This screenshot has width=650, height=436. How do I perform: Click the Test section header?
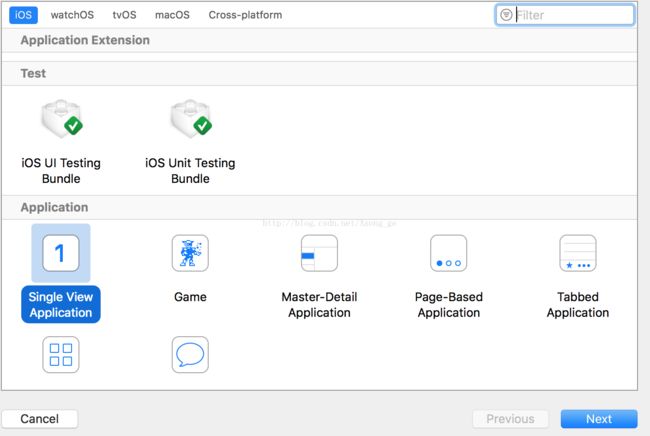33,73
